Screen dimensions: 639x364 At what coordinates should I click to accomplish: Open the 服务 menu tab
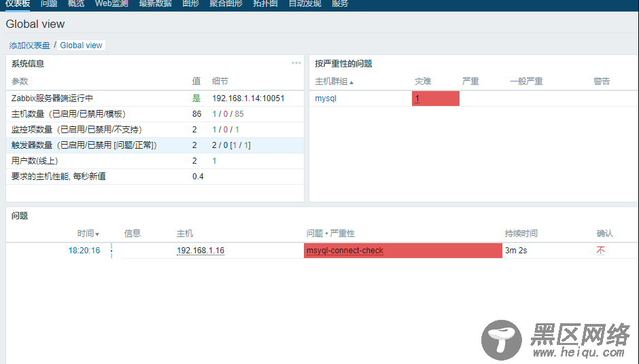341,3
